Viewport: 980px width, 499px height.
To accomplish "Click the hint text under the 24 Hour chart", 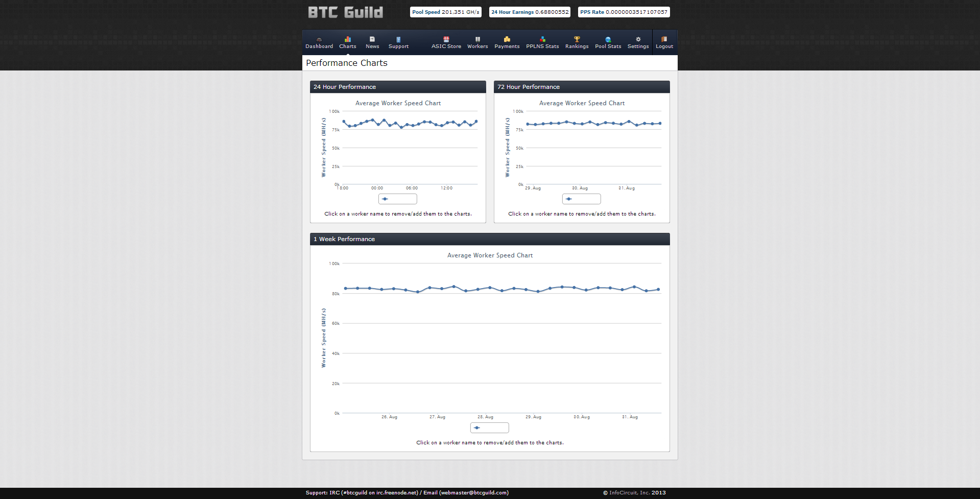I will pos(398,214).
